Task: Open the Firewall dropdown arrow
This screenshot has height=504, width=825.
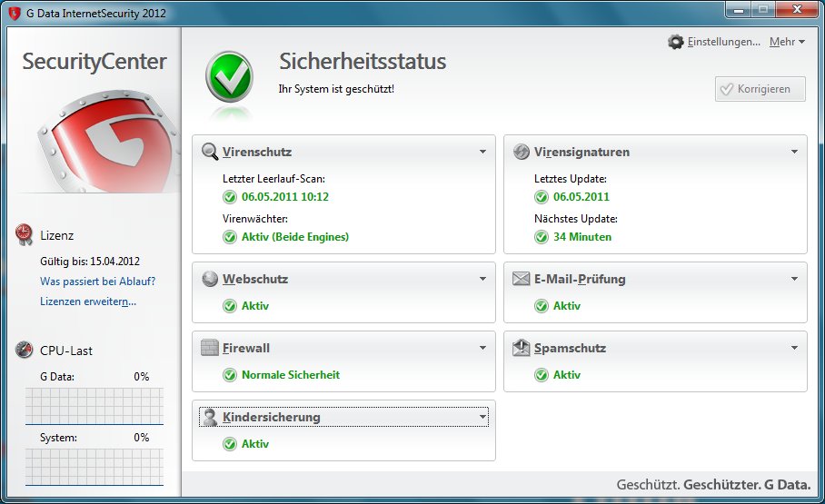Action: [x=483, y=348]
